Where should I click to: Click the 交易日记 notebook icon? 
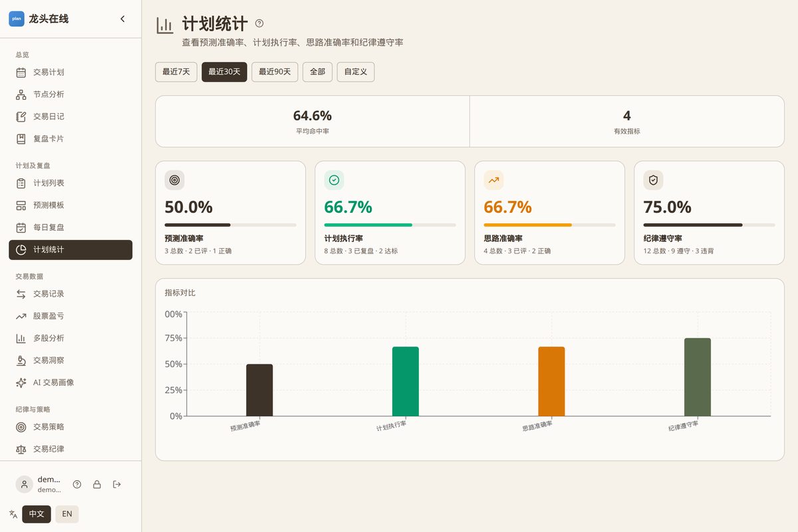pos(21,116)
